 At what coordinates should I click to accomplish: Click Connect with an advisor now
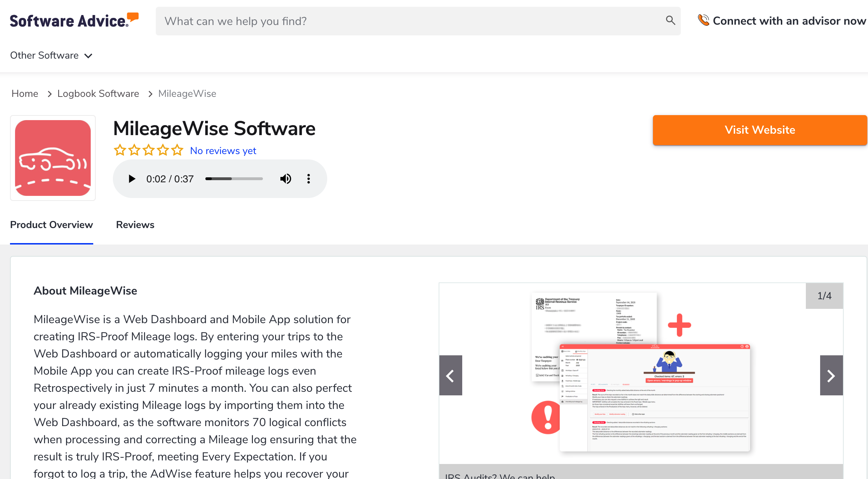click(789, 21)
